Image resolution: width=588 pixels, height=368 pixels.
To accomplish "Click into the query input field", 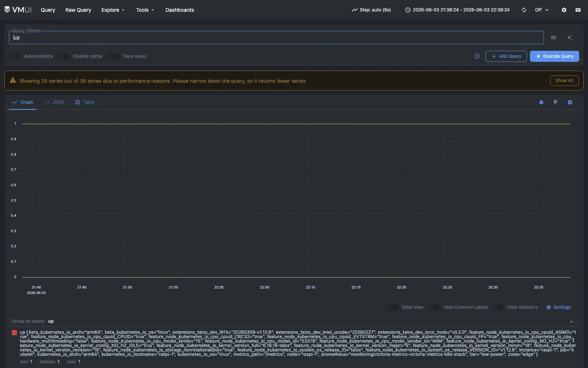I will [x=276, y=38].
